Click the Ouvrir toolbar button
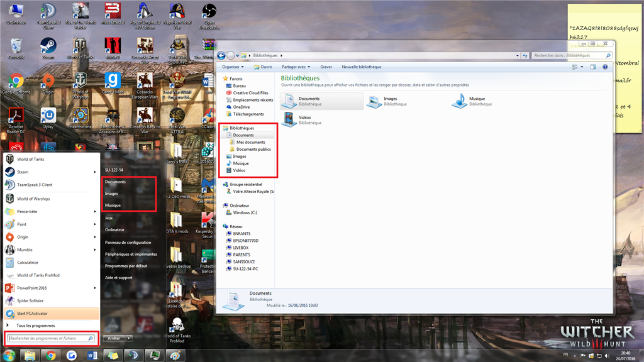644x362 pixels. click(x=263, y=67)
